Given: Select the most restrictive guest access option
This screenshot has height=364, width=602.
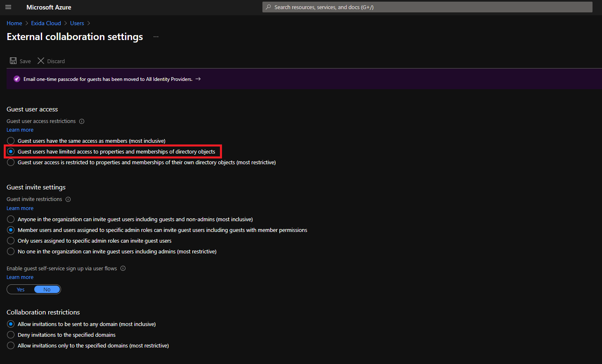Looking at the screenshot, I should click(x=10, y=162).
